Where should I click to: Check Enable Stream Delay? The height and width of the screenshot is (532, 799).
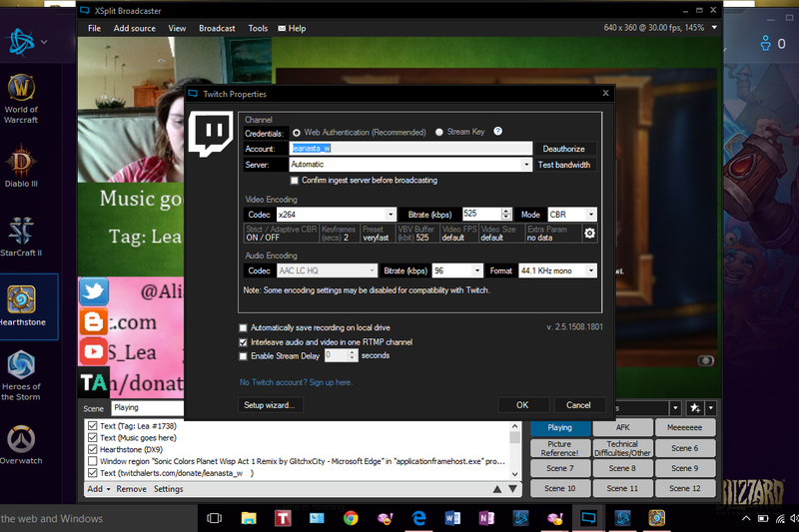pos(243,356)
